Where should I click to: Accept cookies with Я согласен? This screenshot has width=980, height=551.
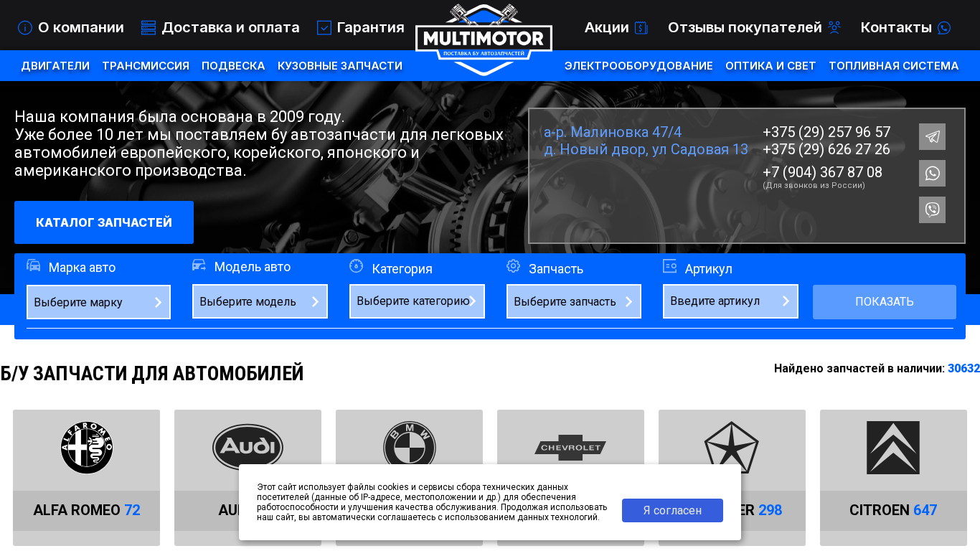pos(672,511)
